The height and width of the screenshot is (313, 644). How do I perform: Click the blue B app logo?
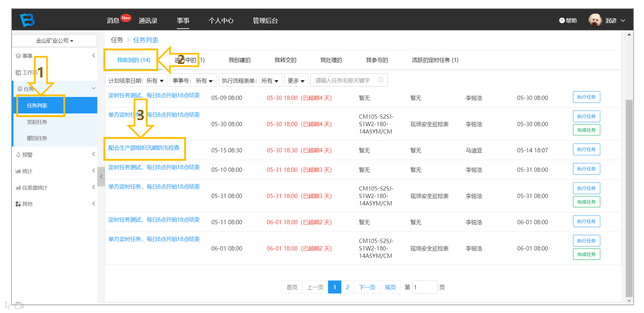pyautogui.click(x=27, y=20)
